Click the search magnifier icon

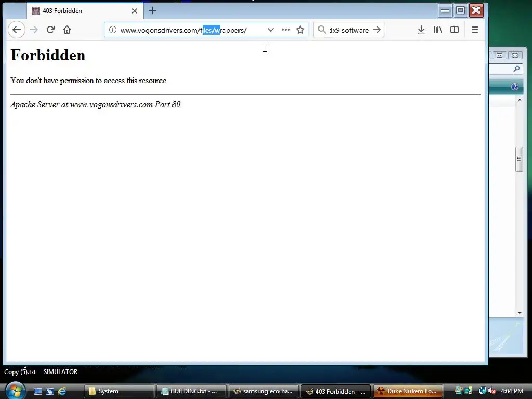point(322,30)
